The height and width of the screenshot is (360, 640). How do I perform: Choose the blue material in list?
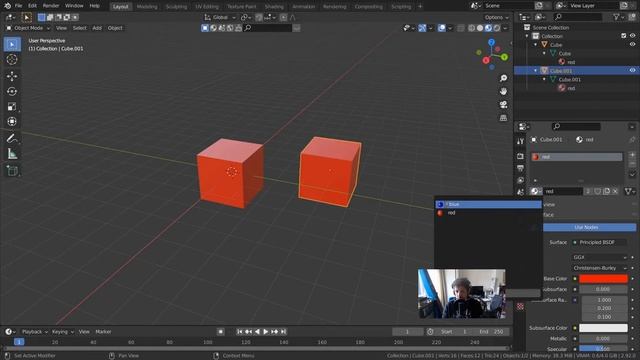489,204
